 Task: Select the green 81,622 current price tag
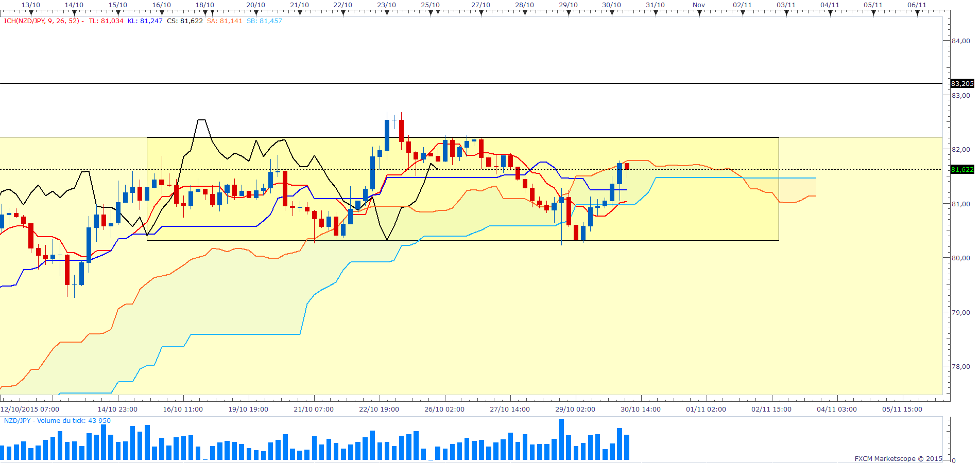pos(962,169)
